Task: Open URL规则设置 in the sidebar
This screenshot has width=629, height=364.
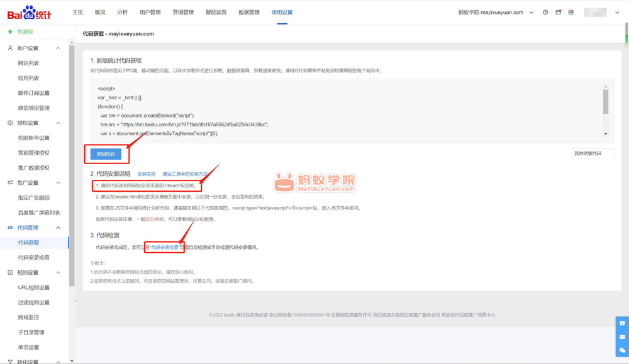Action: 34,287
